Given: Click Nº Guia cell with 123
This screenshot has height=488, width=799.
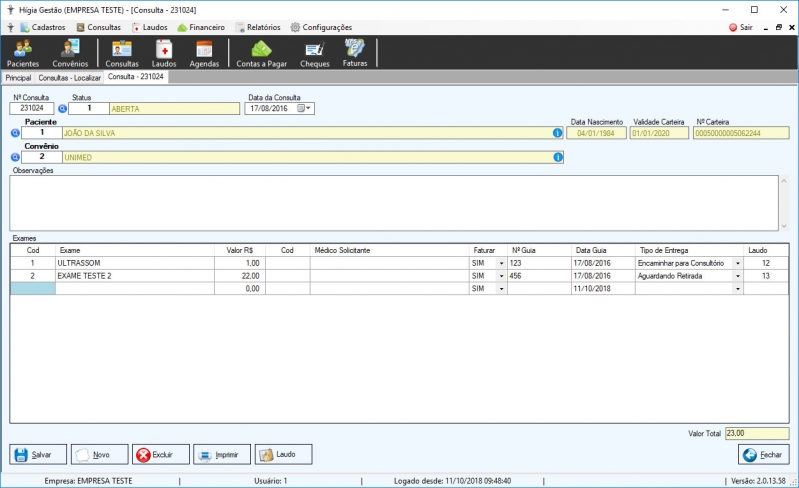Looking at the screenshot, I should point(539,263).
